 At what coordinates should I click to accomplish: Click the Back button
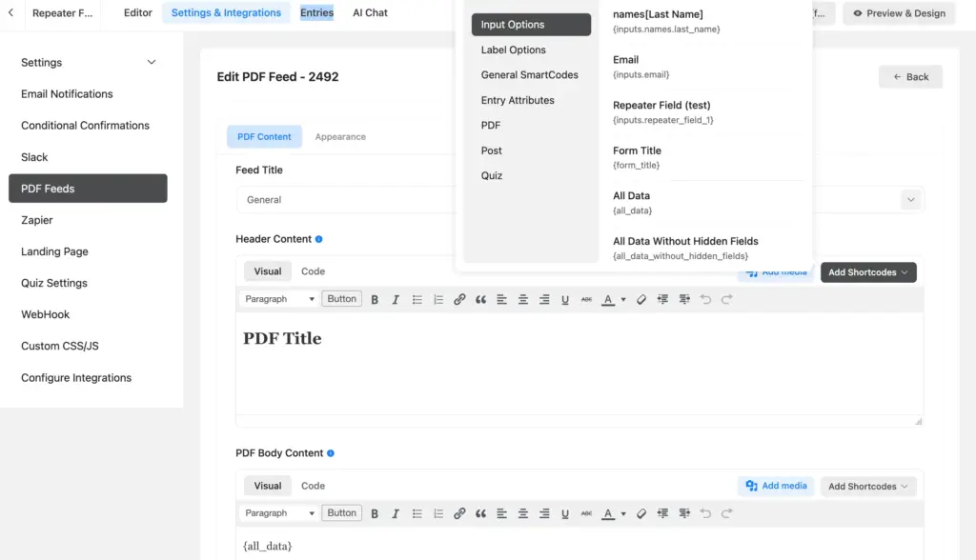tap(910, 77)
